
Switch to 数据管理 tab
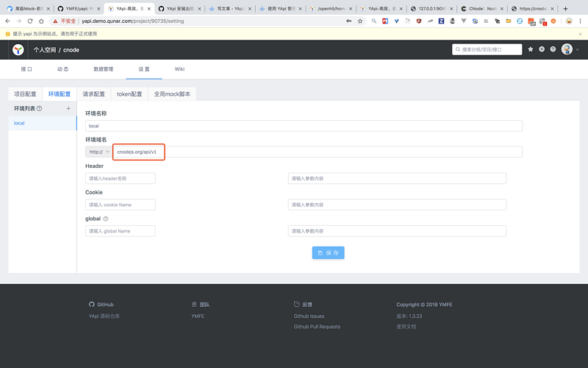coord(103,69)
